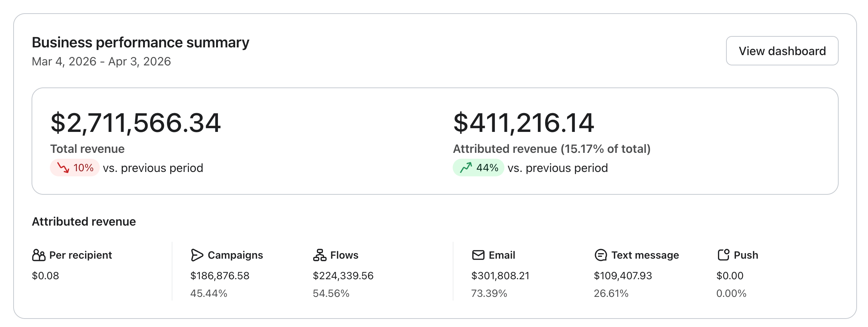
Task: Click the Campaigns paper plane icon
Action: point(197,255)
